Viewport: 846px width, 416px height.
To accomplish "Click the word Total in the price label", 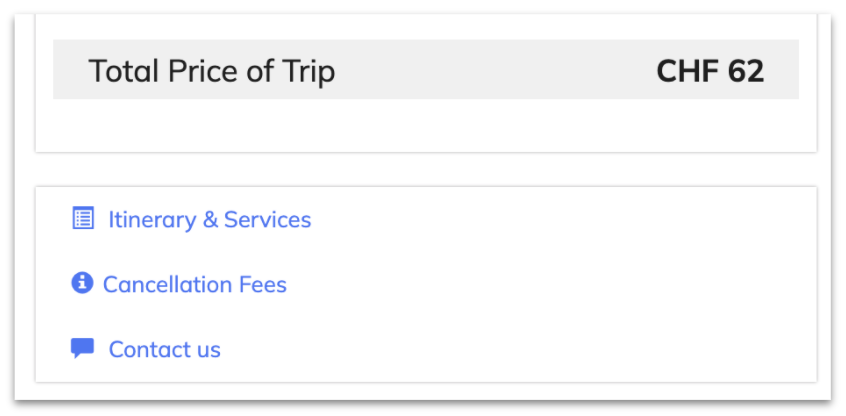I will (125, 71).
